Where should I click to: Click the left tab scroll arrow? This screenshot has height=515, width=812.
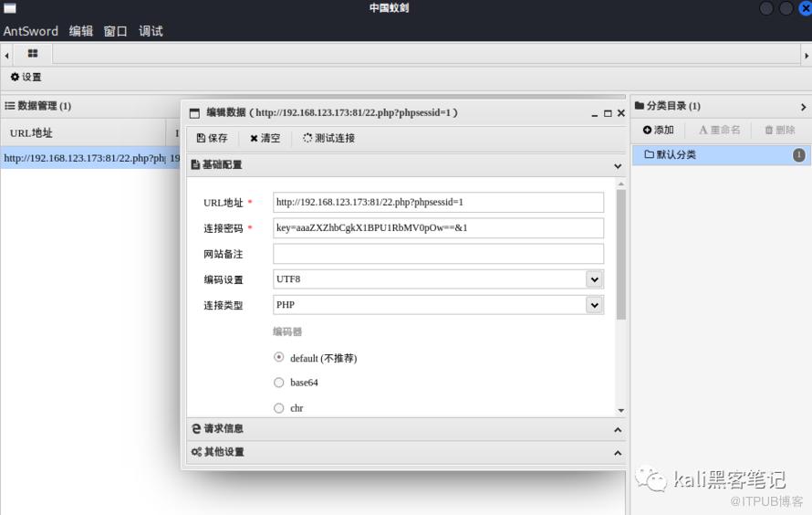pyautogui.click(x=6, y=55)
